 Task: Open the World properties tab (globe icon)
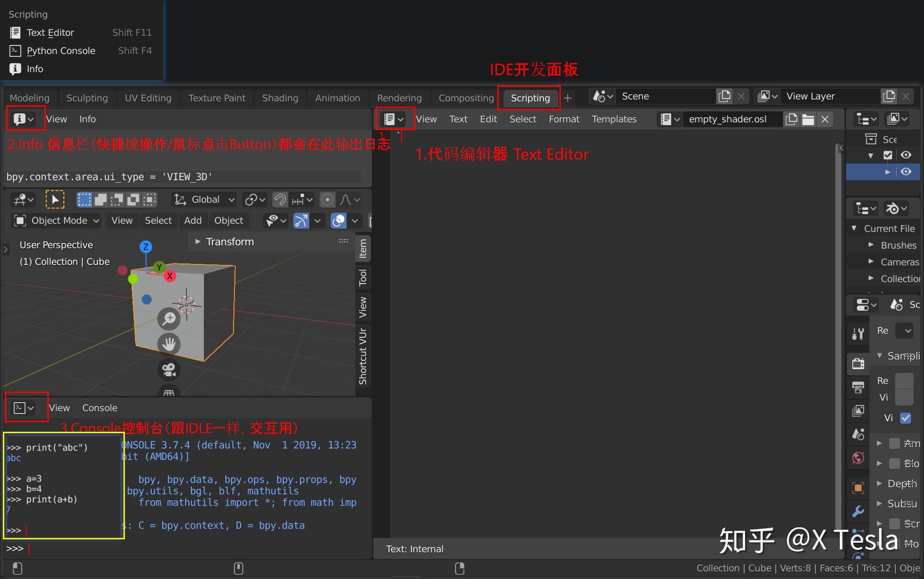857,458
